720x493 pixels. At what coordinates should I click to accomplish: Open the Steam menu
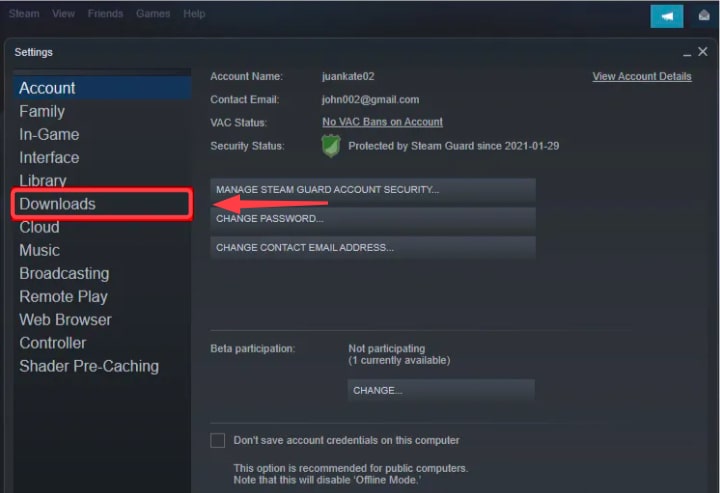coord(24,14)
